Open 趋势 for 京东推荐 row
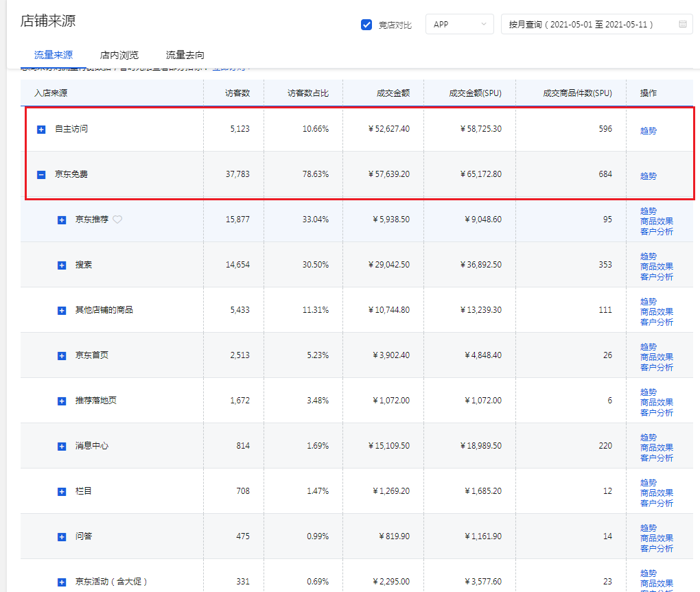Screen dimensions: 700x592 coord(649,211)
